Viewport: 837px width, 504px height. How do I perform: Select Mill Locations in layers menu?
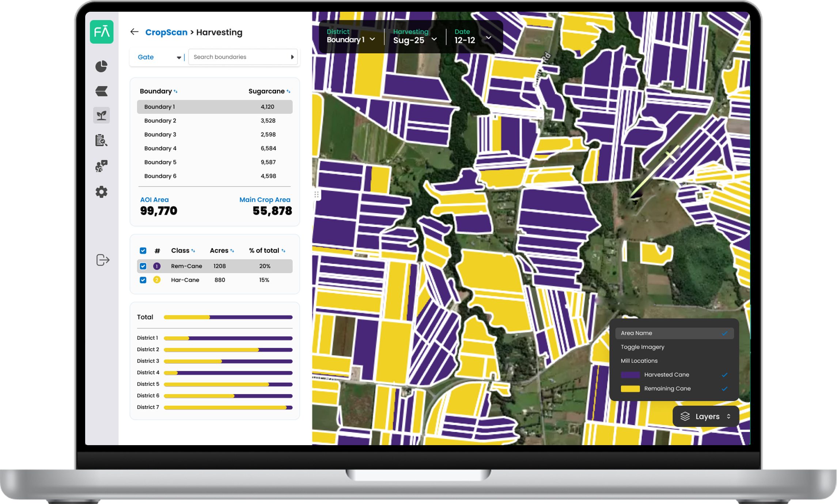coord(639,361)
